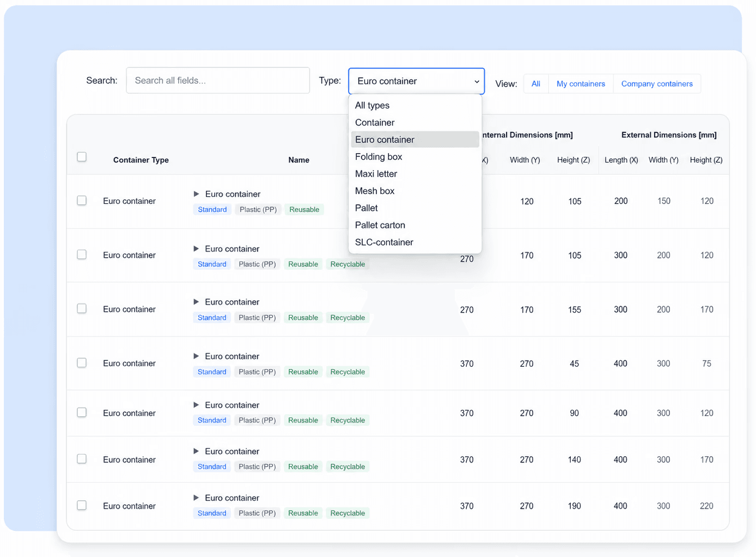Select 'SLC-container' type option
Viewport: 756px width, 557px height.
[x=415, y=243]
